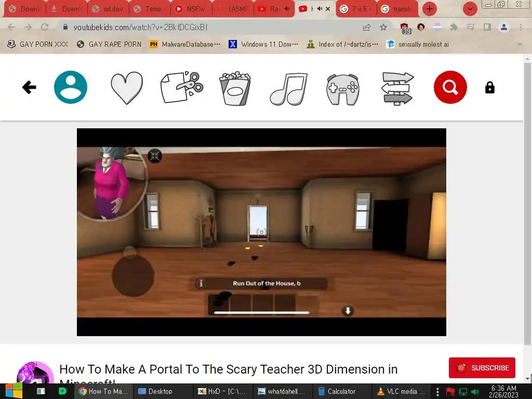Screen dimensions: 532x399
Task: Reload the current page
Action: coord(45,27)
